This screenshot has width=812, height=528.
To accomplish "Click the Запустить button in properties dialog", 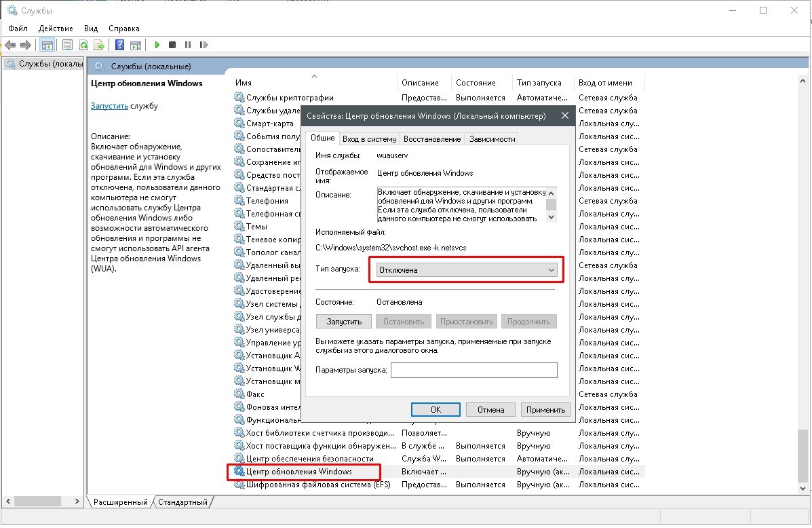I will click(344, 322).
